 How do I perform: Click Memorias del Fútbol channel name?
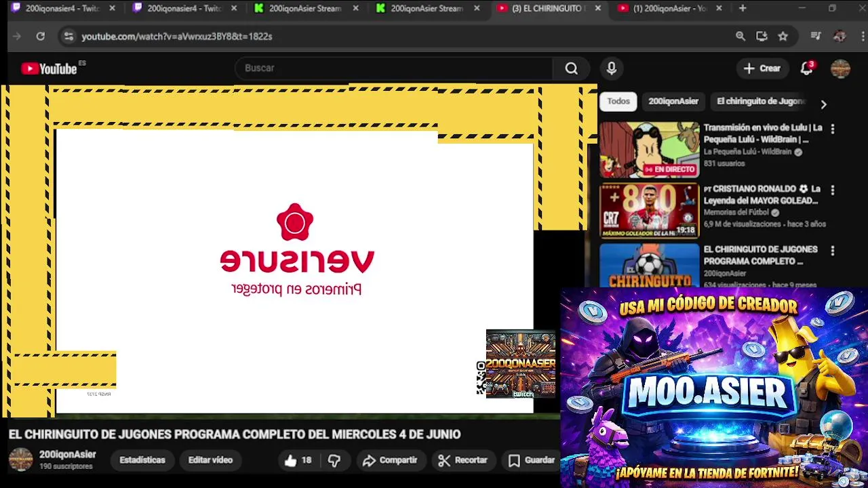point(736,212)
